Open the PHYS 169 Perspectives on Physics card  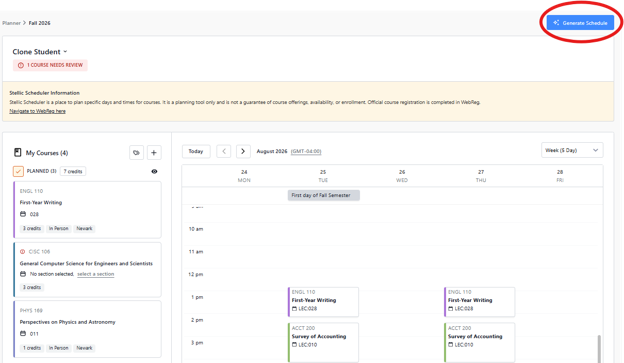click(x=88, y=329)
